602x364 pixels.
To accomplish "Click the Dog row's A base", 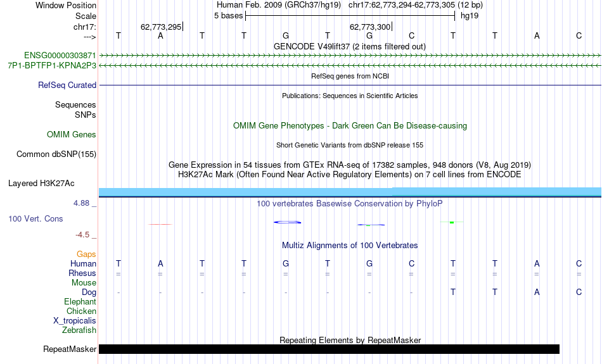I will [537, 292].
